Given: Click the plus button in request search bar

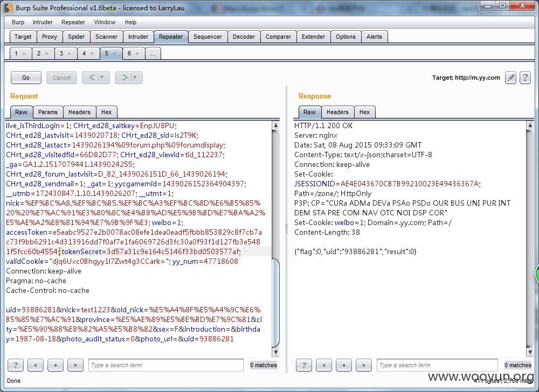Looking at the screenshot, I should click(x=56, y=365).
